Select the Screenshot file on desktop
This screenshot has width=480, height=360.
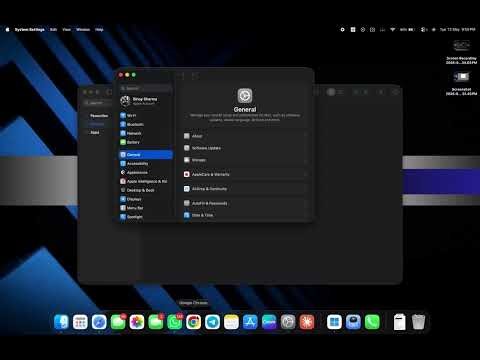coord(461,83)
